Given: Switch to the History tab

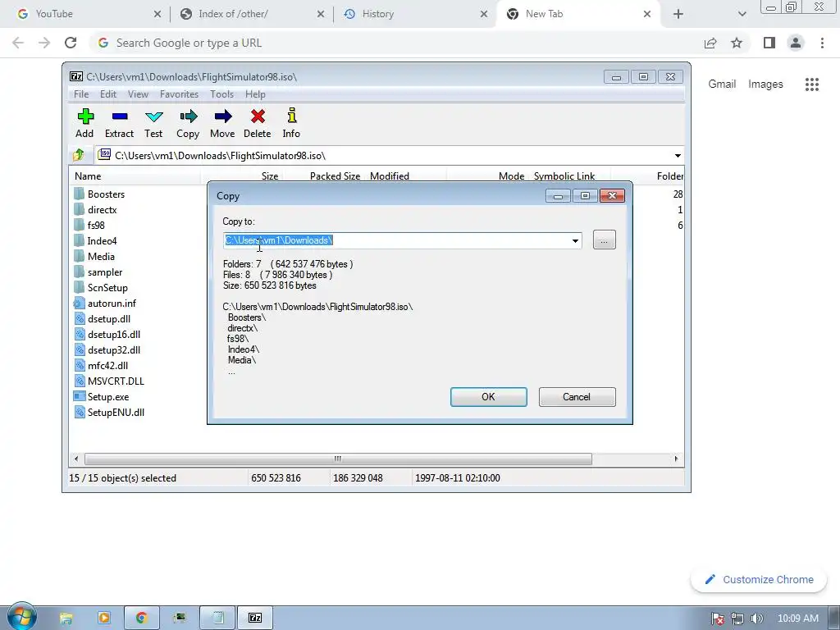Looking at the screenshot, I should 415,14.
